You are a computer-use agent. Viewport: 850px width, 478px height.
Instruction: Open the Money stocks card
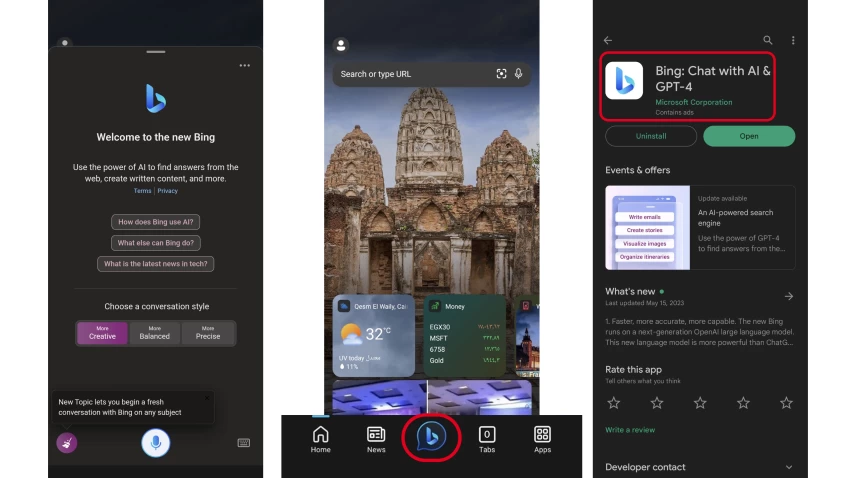pos(465,335)
